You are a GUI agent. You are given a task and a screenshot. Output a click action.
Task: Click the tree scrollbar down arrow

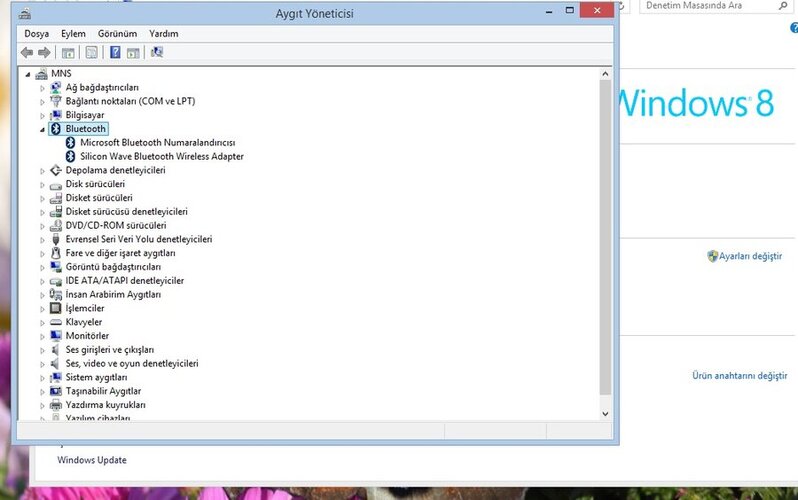click(605, 414)
